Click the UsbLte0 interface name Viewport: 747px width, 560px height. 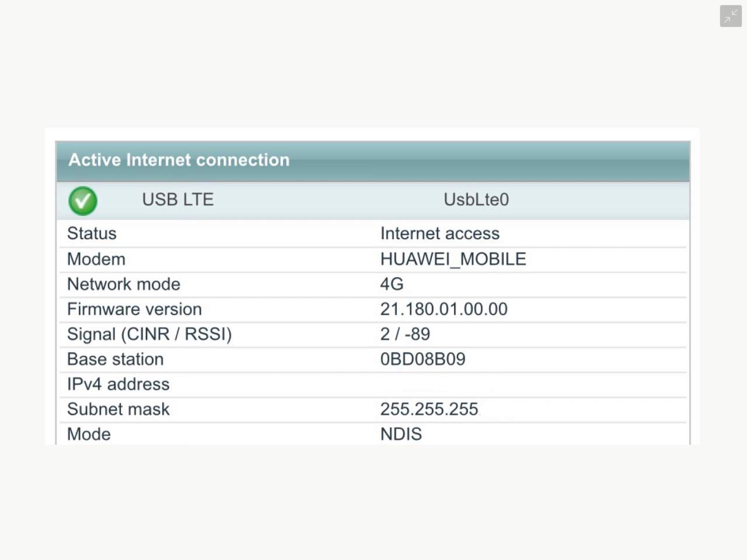[476, 199]
